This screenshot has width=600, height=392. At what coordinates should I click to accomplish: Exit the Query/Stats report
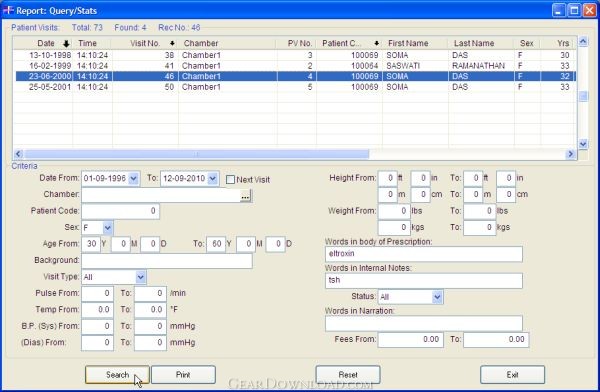[512, 374]
